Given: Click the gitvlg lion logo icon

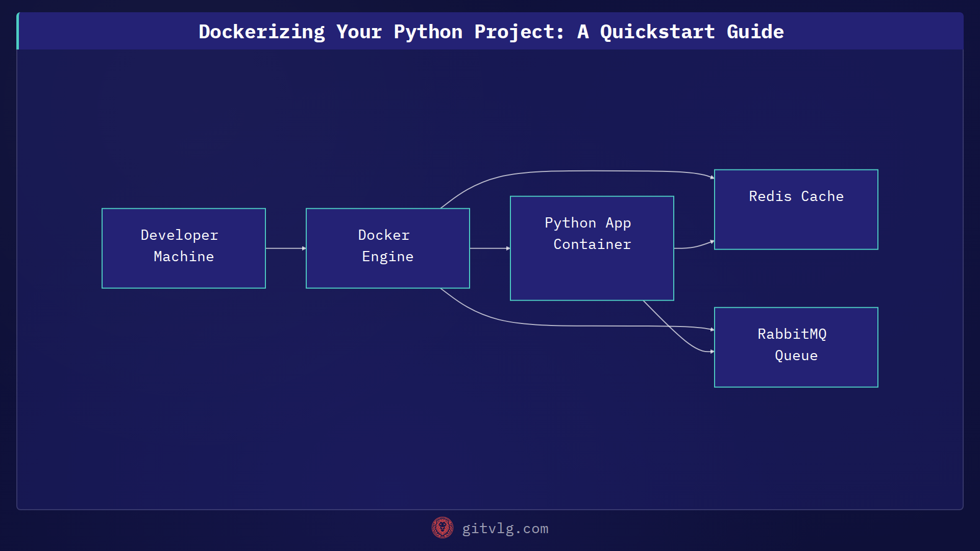Looking at the screenshot, I should pos(443,528).
